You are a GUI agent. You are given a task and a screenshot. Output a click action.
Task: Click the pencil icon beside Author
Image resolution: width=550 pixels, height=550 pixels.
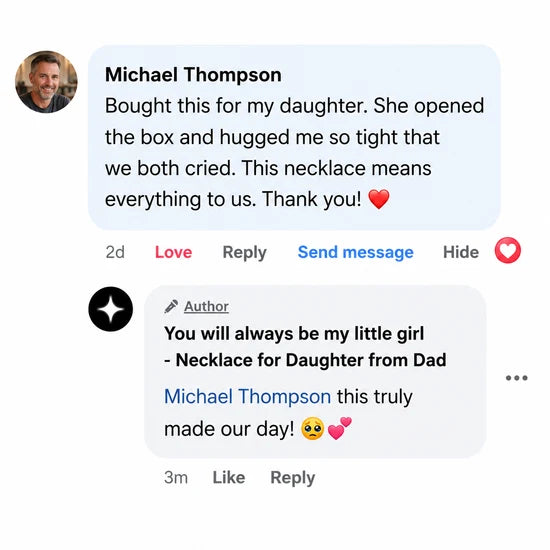pyautogui.click(x=171, y=306)
